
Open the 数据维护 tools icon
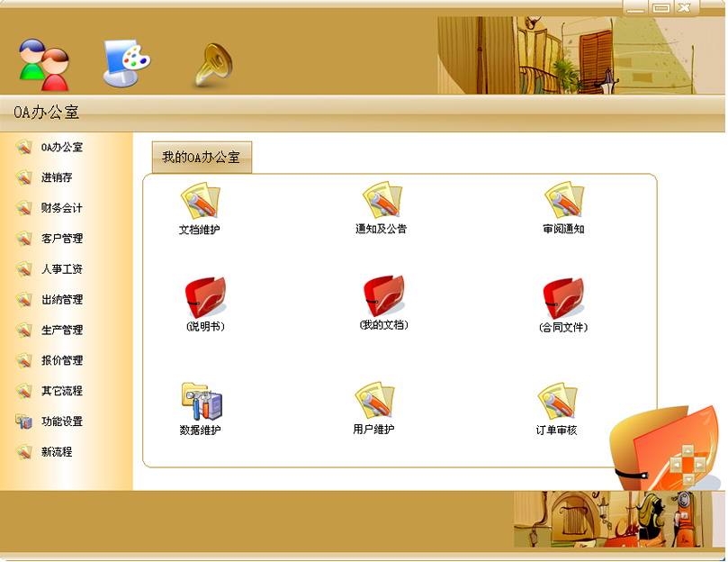coord(202,401)
